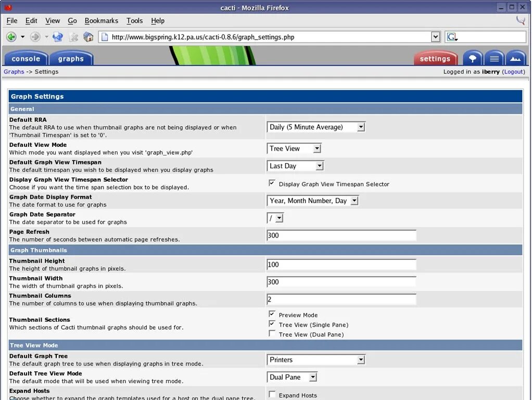Screen dimensions: 532x400
Task: Click the 'Default RRA' label
Action: pos(28,119)
